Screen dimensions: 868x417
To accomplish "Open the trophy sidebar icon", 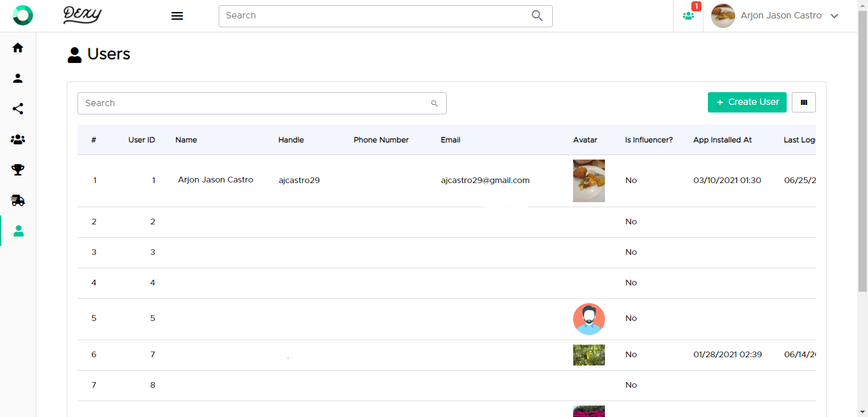I will [x=18, y=170].
